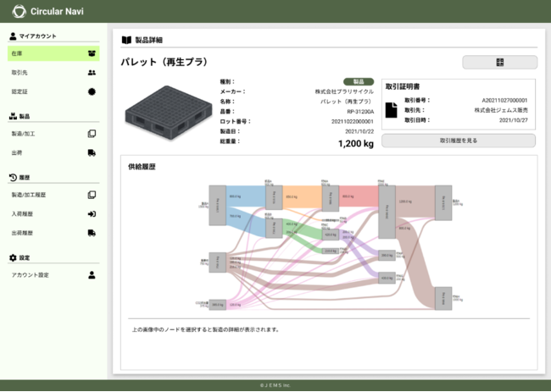
Task: Click the Circular Navi logo icon
Action: [19, 12]
